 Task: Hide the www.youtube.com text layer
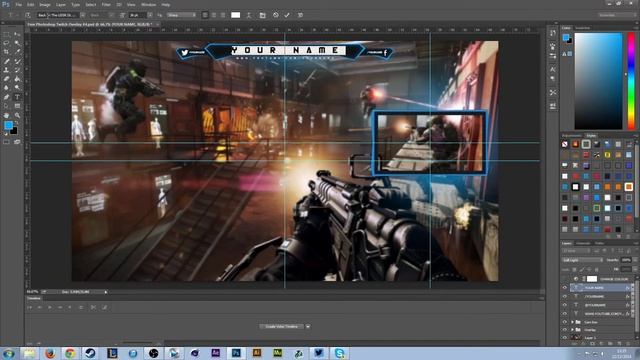(x=565, y=313)
